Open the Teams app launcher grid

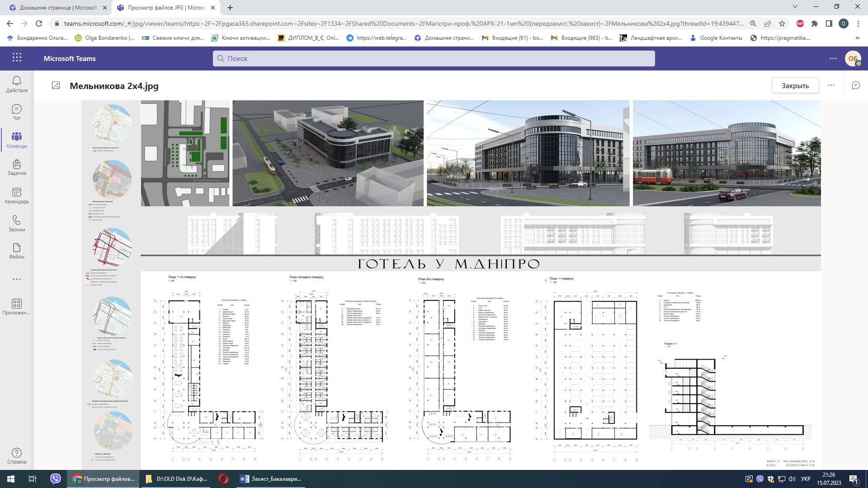[17, 58]
